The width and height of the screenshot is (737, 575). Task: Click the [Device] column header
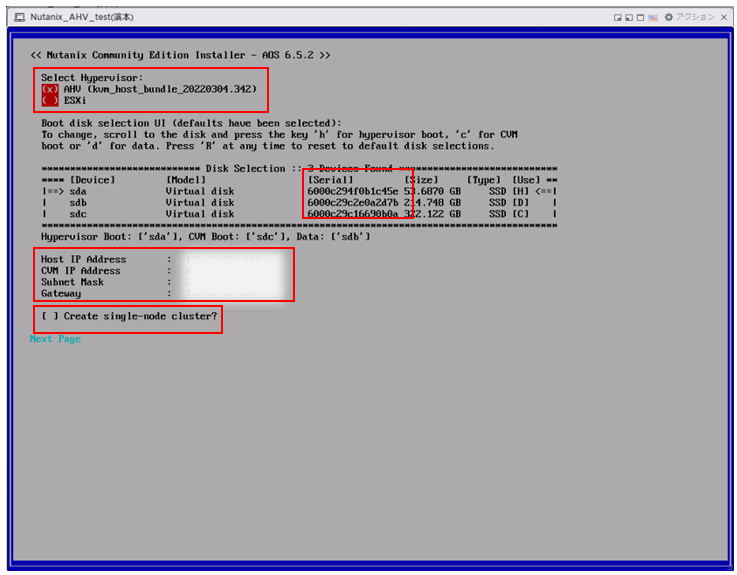click(x=92, y=180)
